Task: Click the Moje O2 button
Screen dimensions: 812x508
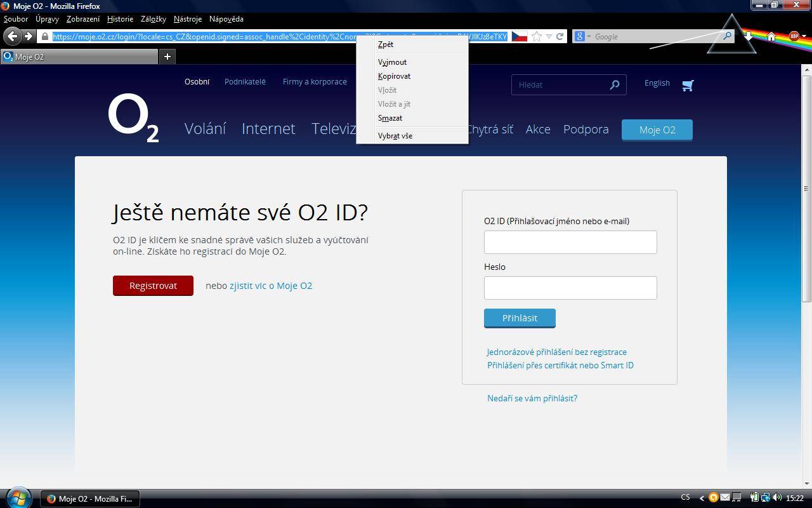Action: click(x=657, y=130)
